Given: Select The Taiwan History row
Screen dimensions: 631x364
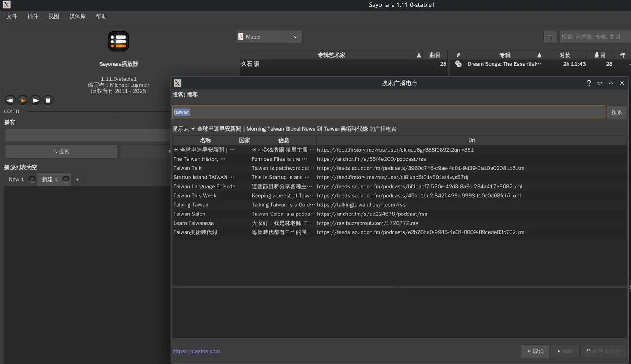Looking at the screenshot, I should pos(399,159).
